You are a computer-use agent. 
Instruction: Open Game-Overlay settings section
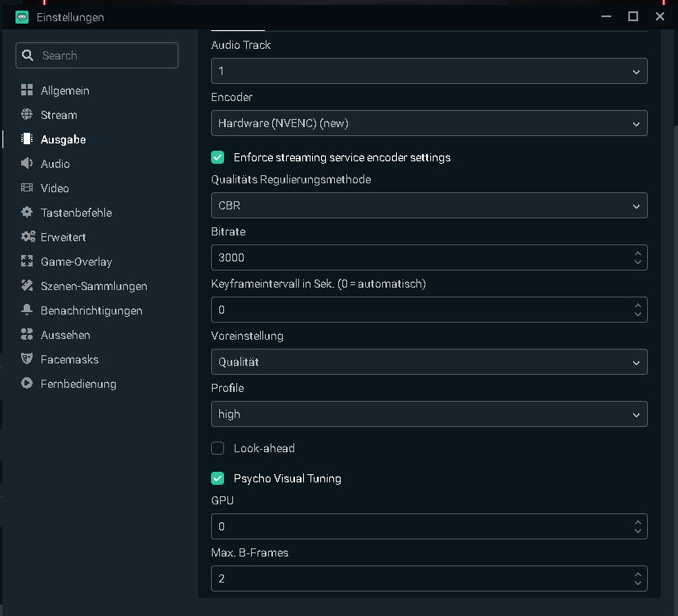(x=76, y=262)
